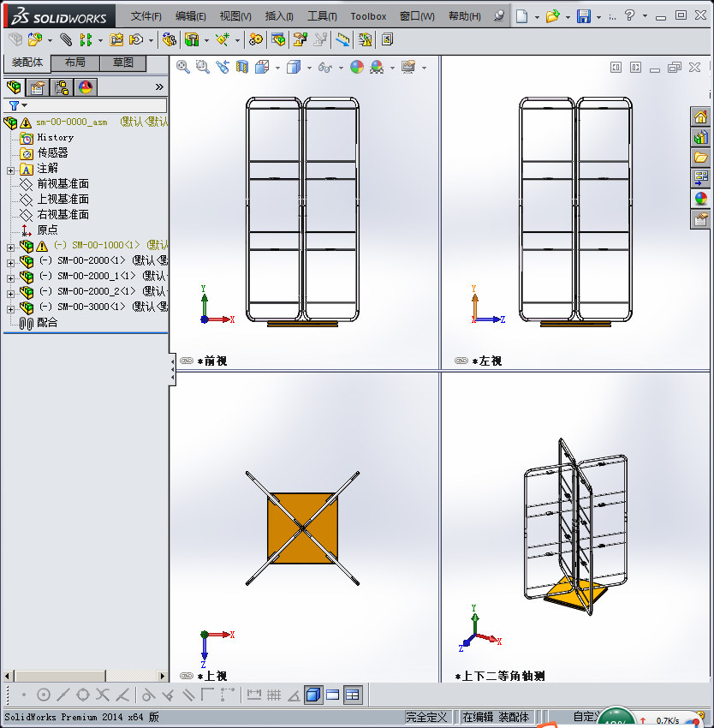Click the FeatureManager horizontal scrollbar right arrow

(162, 676)
